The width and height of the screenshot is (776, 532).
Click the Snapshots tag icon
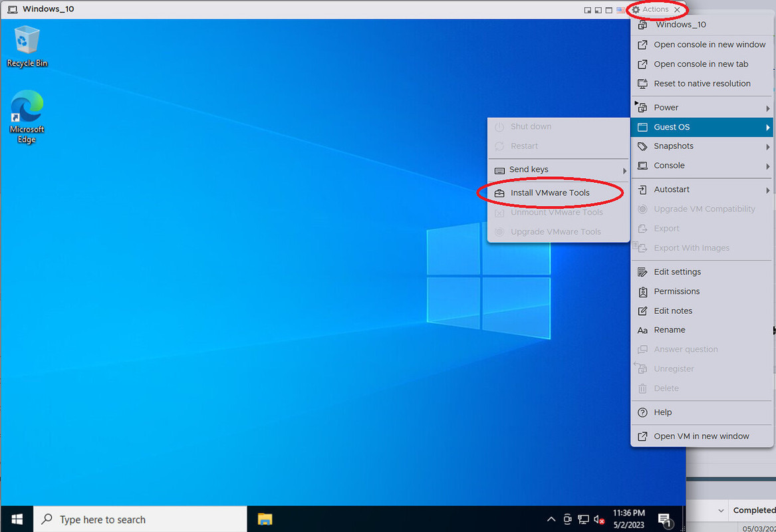tap(642, 146)
